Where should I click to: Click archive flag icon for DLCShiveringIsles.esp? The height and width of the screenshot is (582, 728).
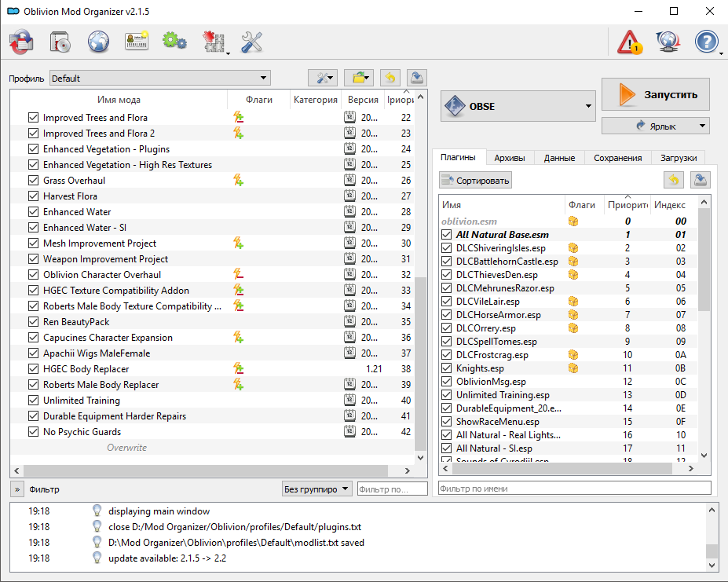click(573, 248)
